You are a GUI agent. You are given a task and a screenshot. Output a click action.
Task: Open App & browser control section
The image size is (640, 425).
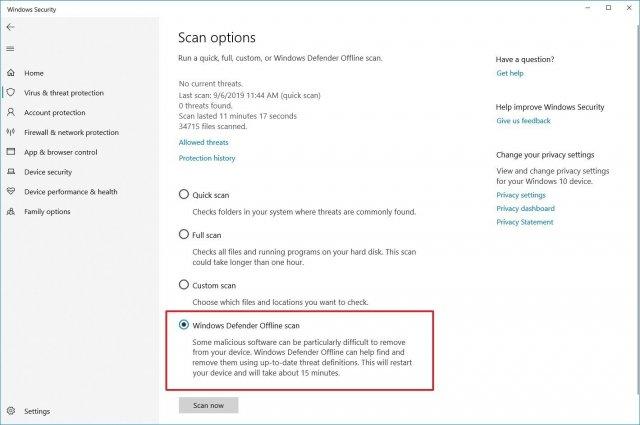coord(61,152)
